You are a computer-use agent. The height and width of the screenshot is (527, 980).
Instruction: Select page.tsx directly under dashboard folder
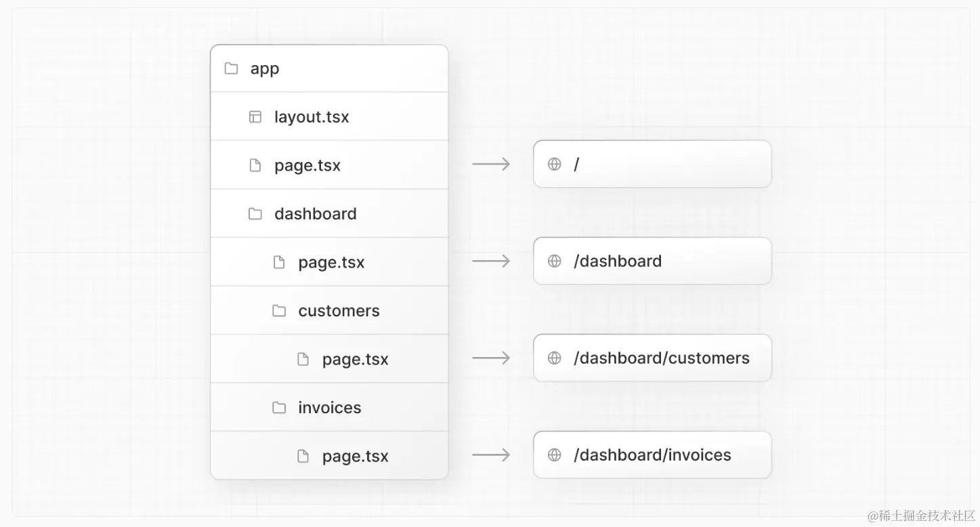(x=331, y=262)
